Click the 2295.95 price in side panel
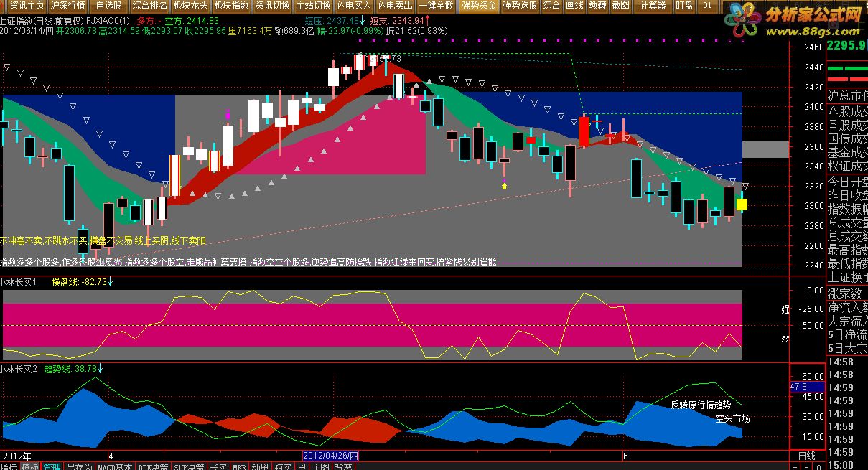This screenshot has height=470, width=868. (847, 45)
